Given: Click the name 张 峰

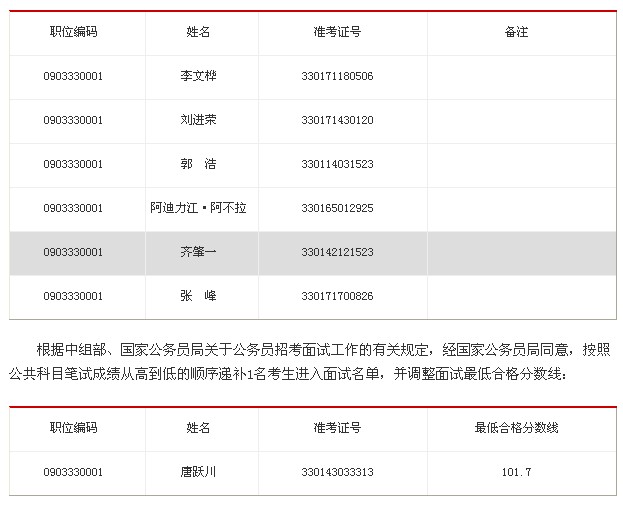Looking at the screenshot, I should pyautogui.click(x=198, y=296).
